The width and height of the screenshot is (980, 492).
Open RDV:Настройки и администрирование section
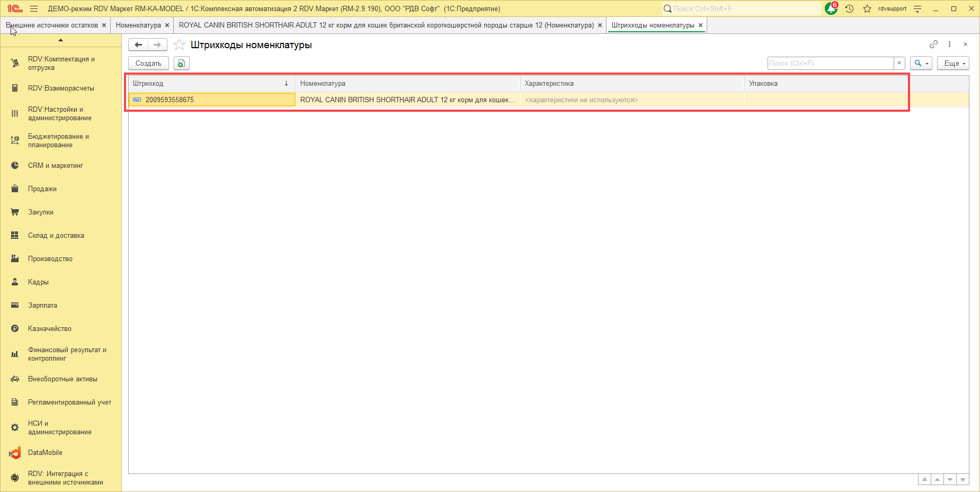(61, 114)
